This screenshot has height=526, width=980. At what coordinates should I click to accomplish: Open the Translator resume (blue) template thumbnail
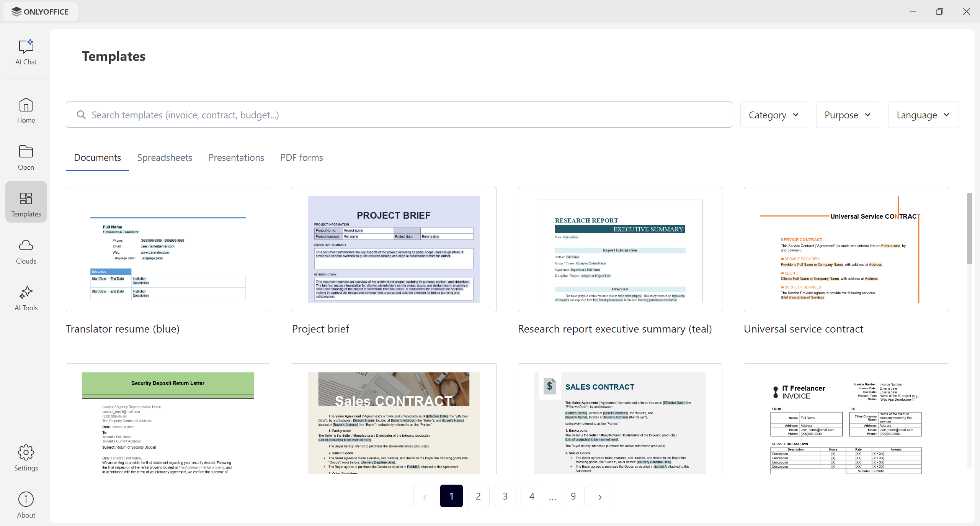pos(168,249)
